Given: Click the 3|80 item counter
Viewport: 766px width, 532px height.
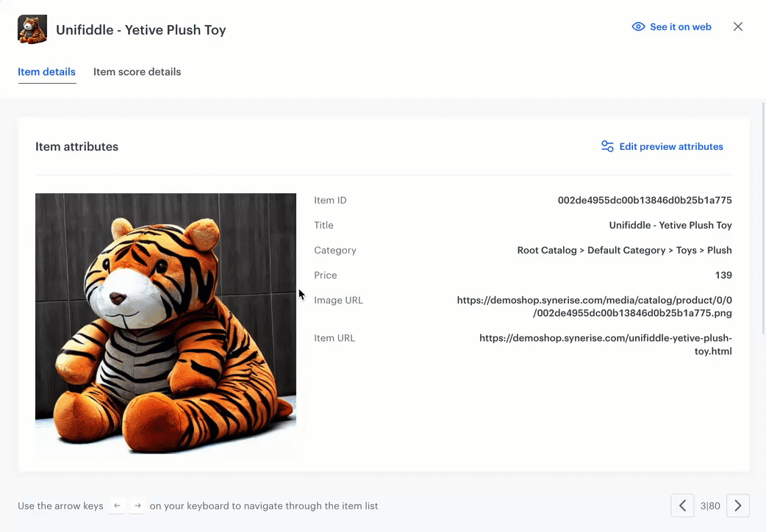Looking at the screenshot, I should [x=710, y=506].
